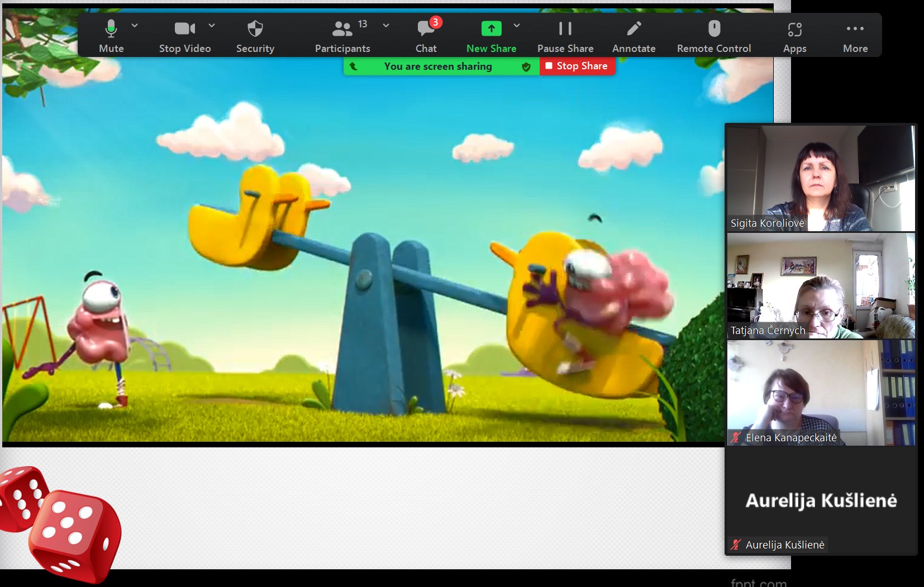The height and width of the screenshot is (587, 924).
Task: Activate the Annotate pencil tool
Action: point(634,36)
